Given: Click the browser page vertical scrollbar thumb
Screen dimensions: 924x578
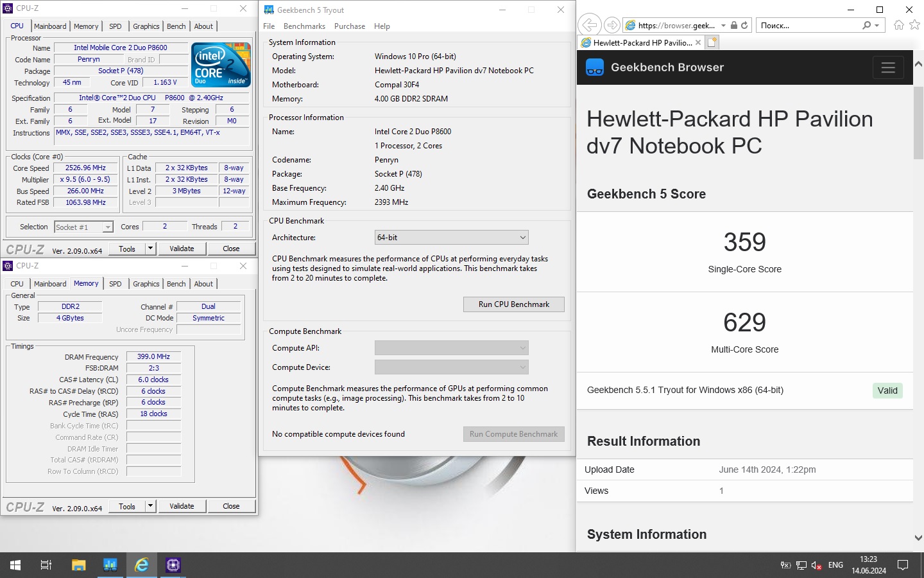Looking at the screenshot, I should [918, 122].
